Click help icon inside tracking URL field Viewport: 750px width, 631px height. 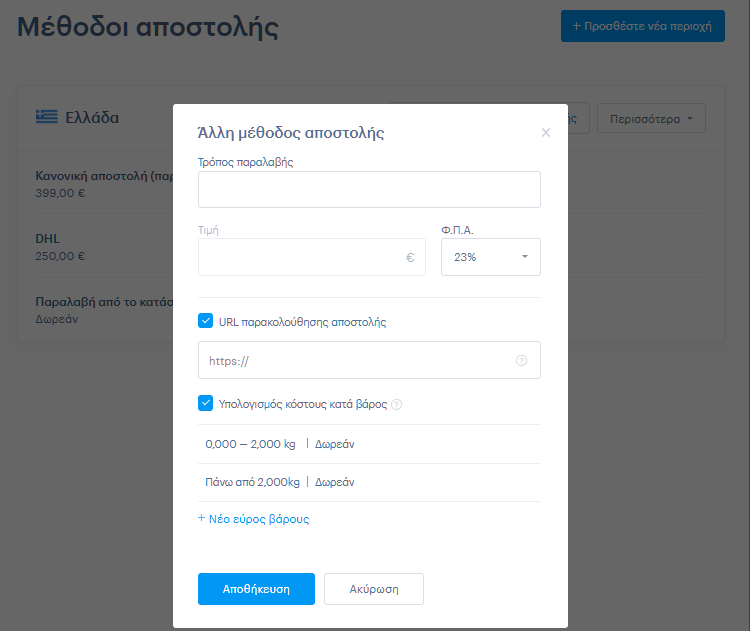pyautogui.click(x=521, y=361)
